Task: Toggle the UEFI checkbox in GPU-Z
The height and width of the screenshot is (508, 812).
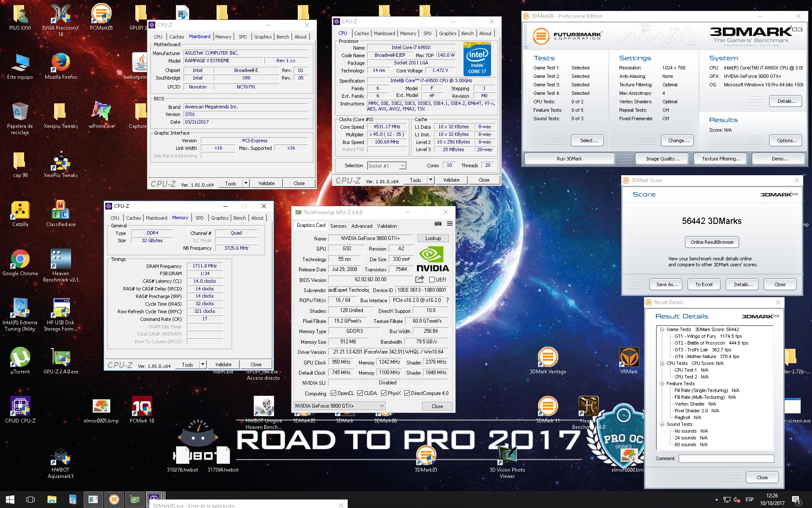Action: click(x=432, y=280)
